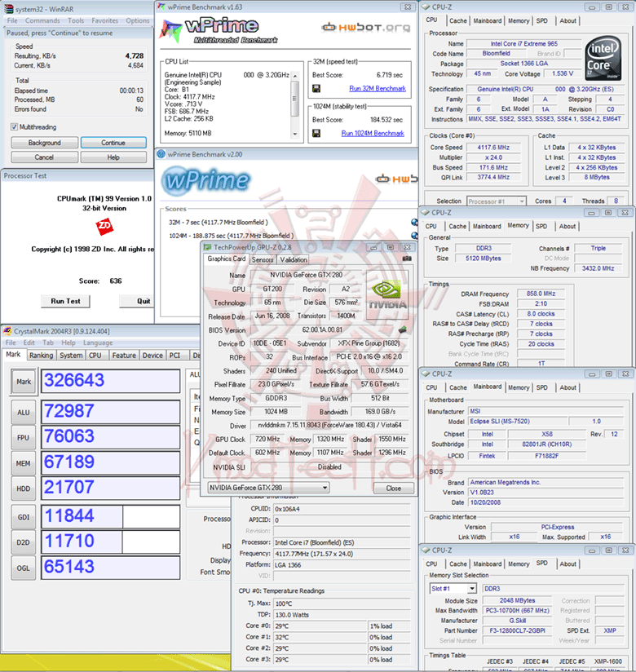The image size is (636, 672).
Task: Click the wPrime CPU List scrollbar thumb
Action: pyautogui.click(x=295, y=99)
